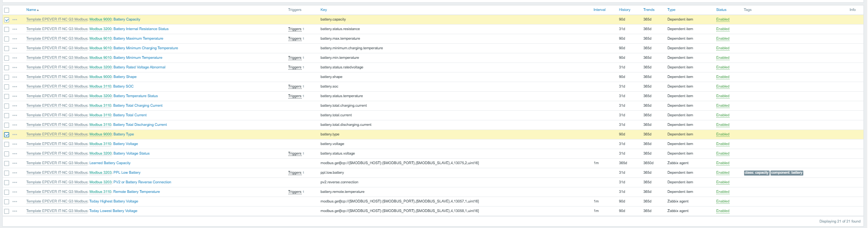Open the three-dot menu for Battery SOC

pyautogui.click(x=15, y=87)
